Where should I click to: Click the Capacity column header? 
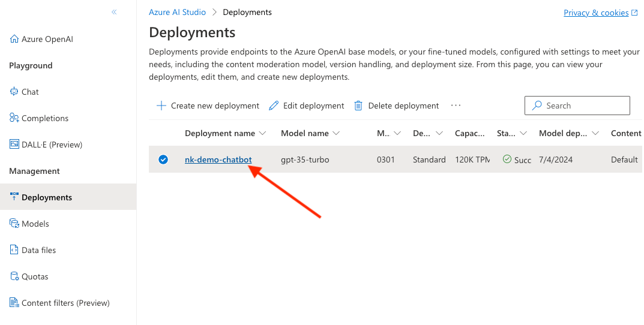click(470, 133)
